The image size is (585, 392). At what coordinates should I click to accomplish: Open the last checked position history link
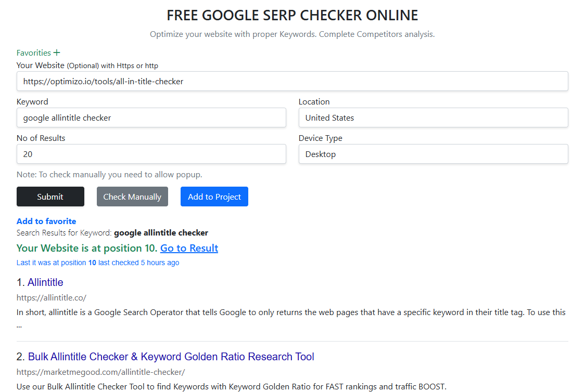[x=98, y=263]
